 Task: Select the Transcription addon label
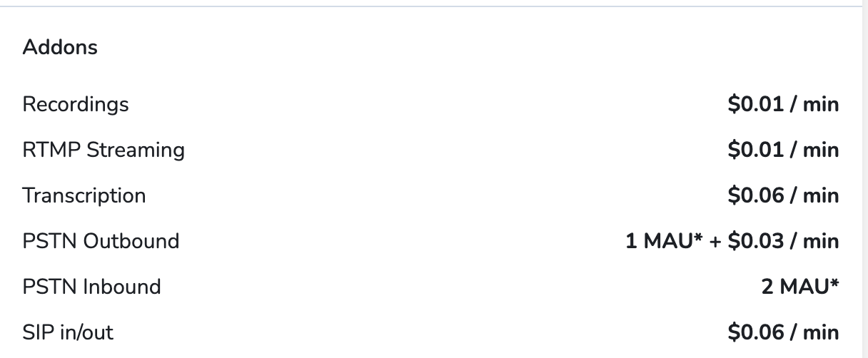tap(84, 196)
